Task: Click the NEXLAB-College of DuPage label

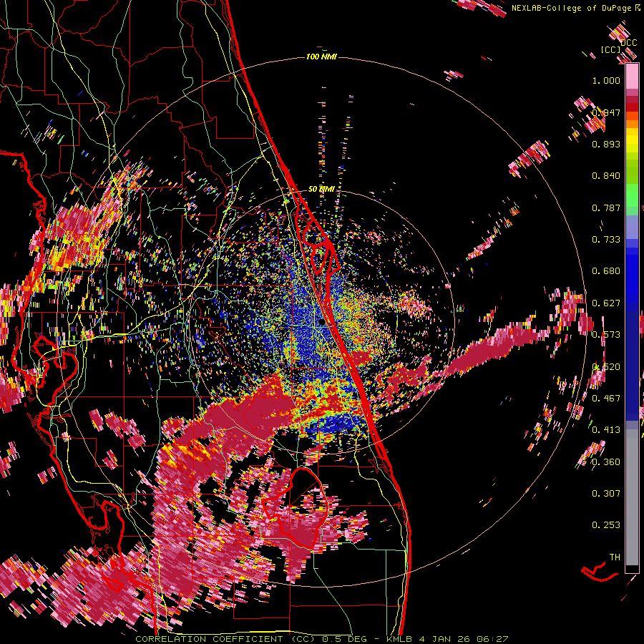Action: pyautogui.click(x=571, y=8)
